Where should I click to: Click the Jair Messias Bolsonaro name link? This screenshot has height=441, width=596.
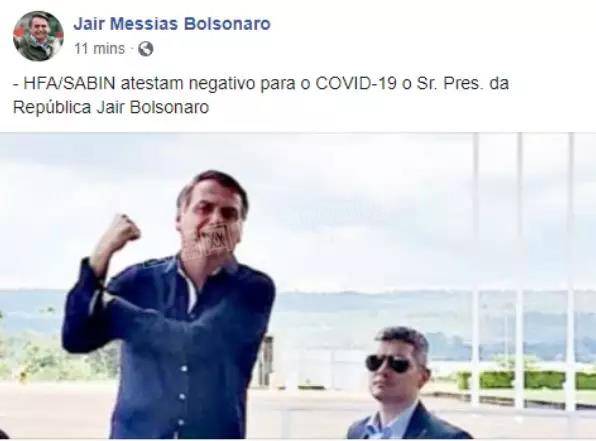coord(172,24)
